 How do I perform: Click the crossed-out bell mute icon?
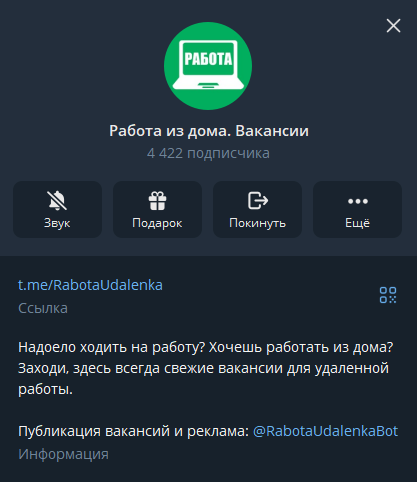[x=57, y=200]
